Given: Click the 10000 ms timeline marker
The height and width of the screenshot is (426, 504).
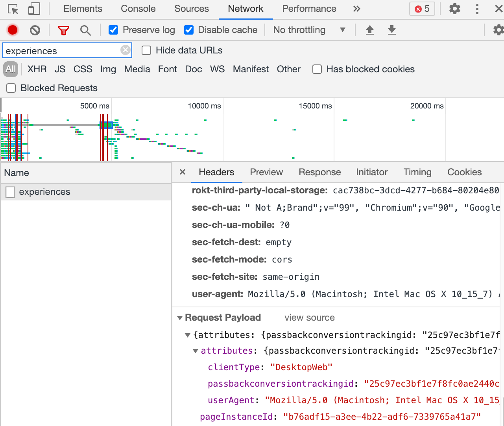Looking at the screenshot, I should pos(204,106).
